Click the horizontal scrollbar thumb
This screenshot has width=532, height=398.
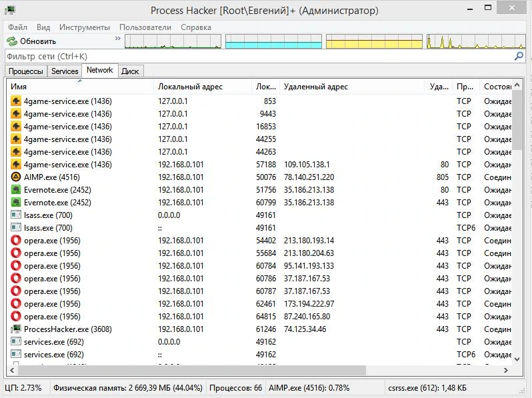pyautogui.click(x=192, y=370)
